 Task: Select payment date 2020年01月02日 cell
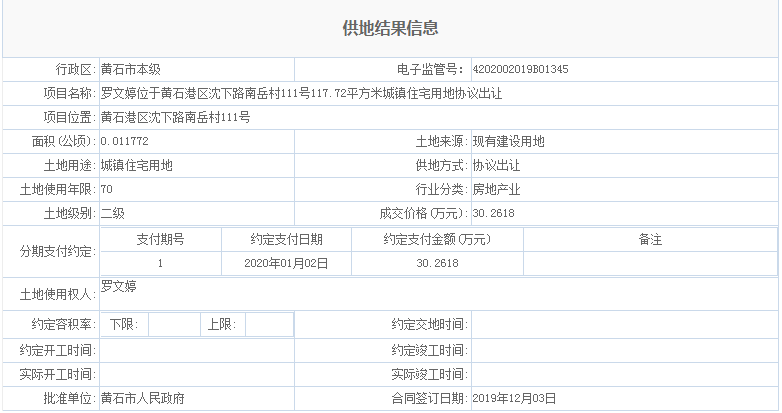(286, 263)
